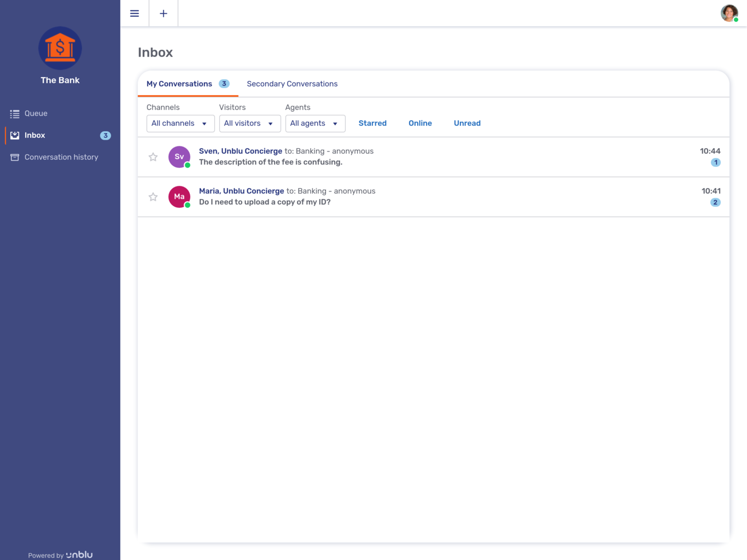This screenshot has height=560, width=747.
Task: Switch to the Secondary Conversations tab
Action: (292, 84)
